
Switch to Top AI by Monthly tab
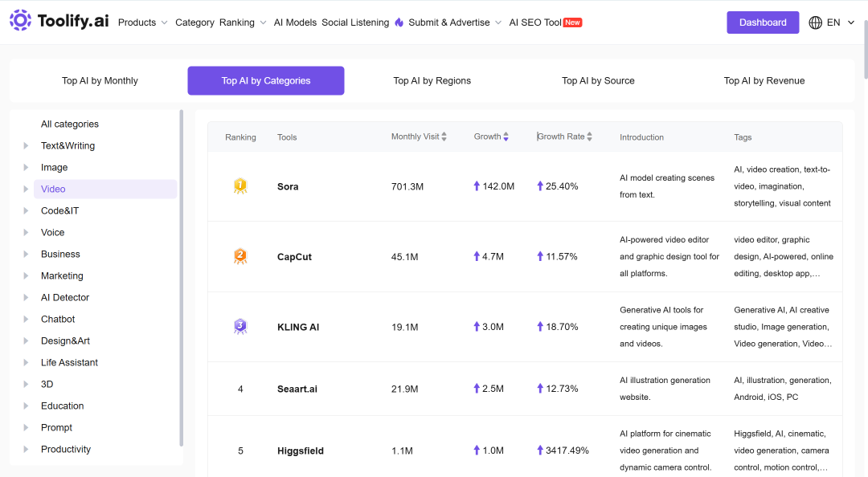[x=100, y=81]
